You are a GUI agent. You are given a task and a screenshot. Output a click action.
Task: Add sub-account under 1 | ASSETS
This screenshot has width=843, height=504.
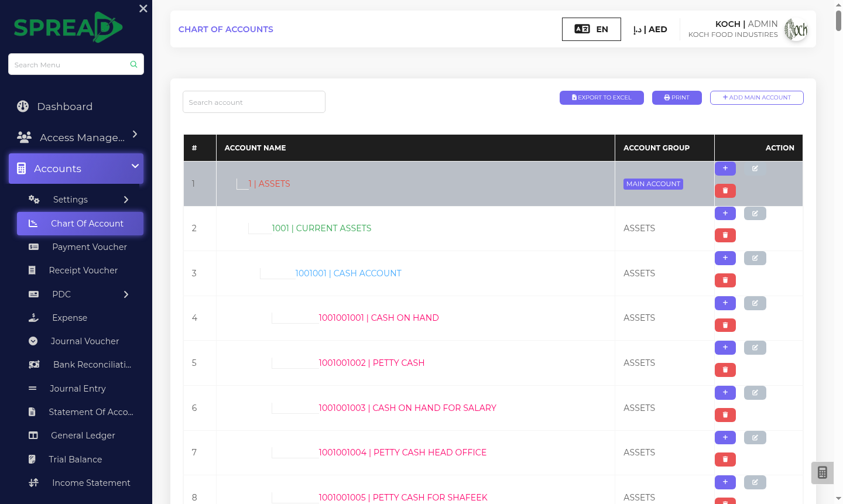click(x=725, y=169)
